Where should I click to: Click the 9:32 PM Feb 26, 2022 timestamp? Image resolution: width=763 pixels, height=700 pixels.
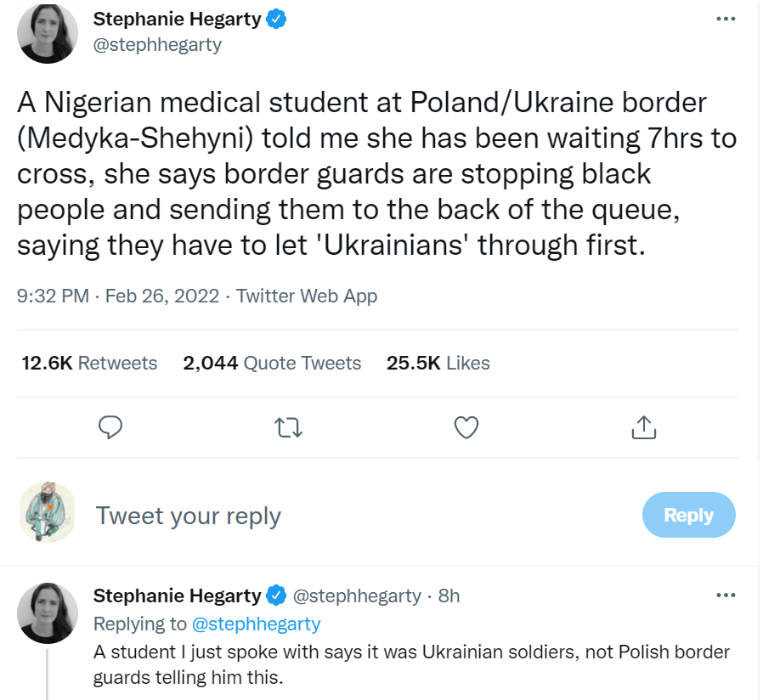(x=118, y=296)
